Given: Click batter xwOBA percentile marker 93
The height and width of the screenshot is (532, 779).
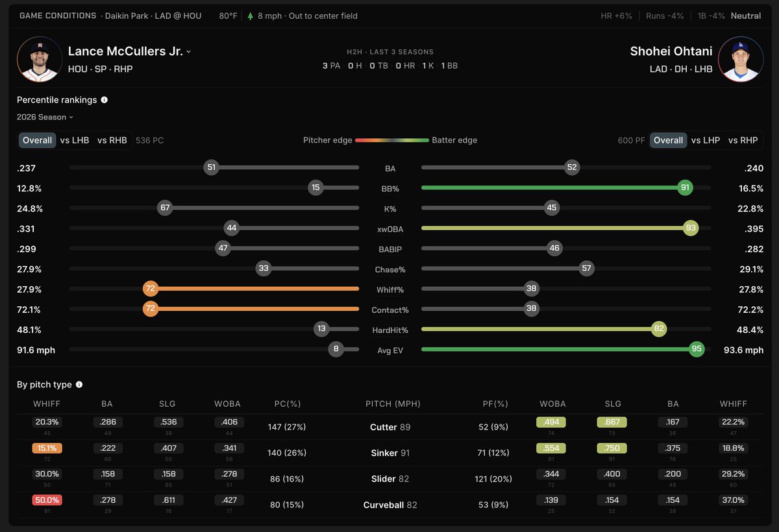Looking at the screenshot, I should (691, 228).
